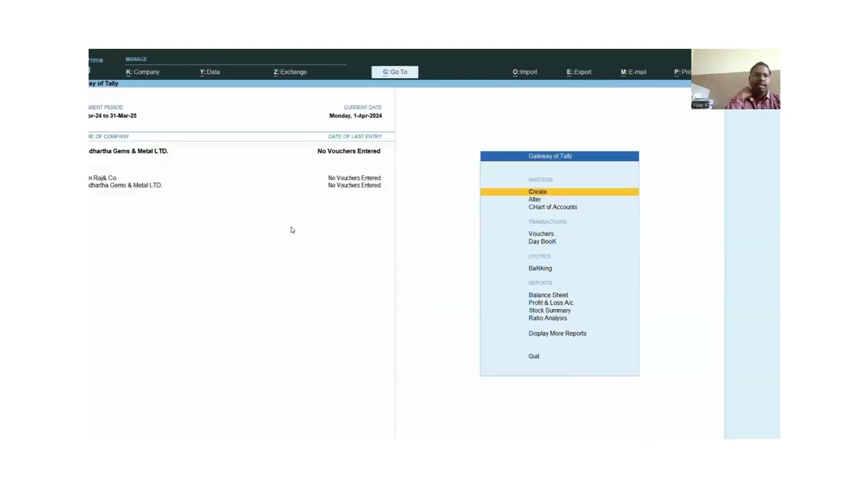
Task: Select Alter under Masters
Action: coord(534,199)
